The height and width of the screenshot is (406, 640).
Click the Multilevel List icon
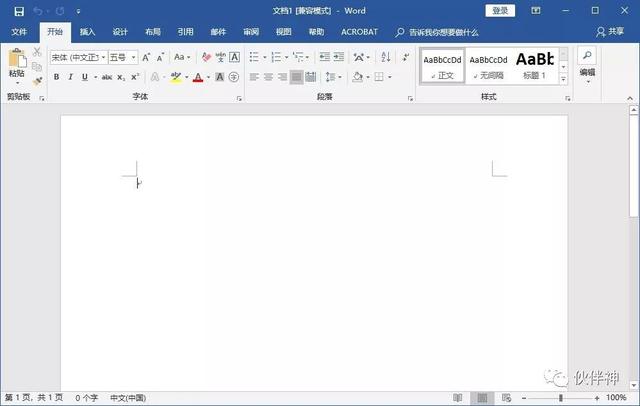(298, 57)
